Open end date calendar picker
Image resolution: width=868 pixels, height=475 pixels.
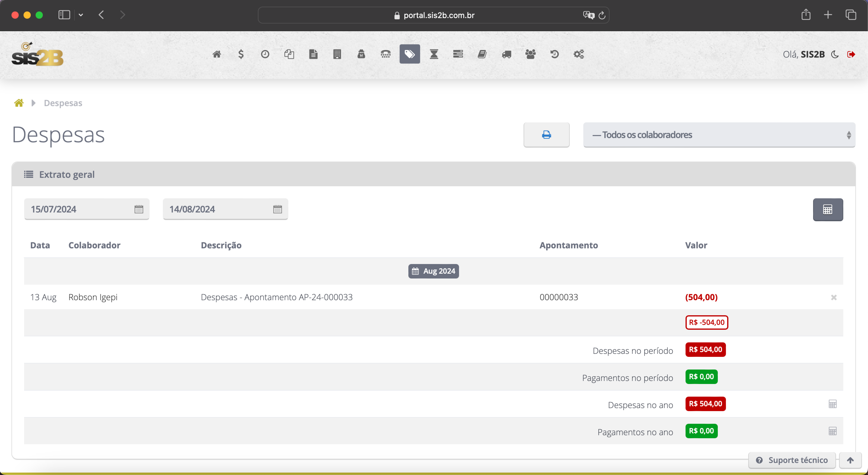pos(277,209)
